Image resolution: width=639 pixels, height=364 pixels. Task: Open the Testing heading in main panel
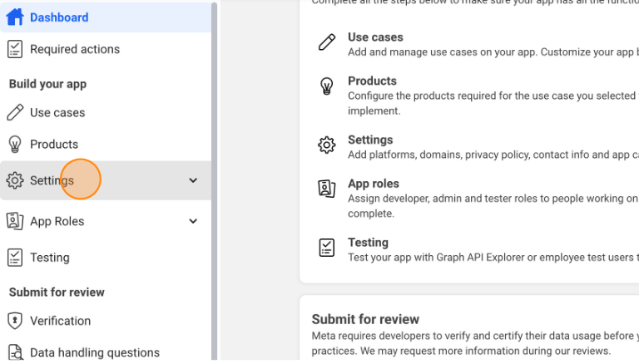coord(368,243)
